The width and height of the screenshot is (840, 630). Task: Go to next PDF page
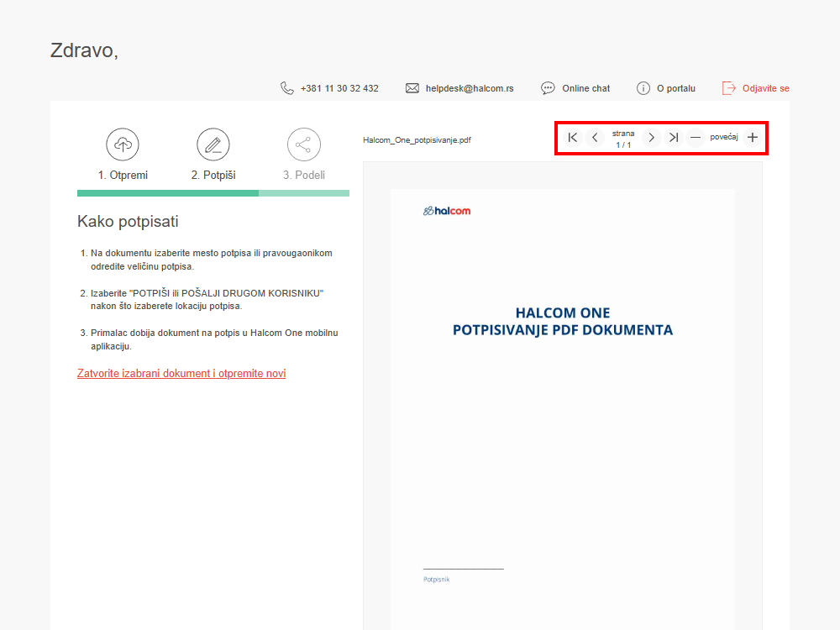click(x=652, y=138)
